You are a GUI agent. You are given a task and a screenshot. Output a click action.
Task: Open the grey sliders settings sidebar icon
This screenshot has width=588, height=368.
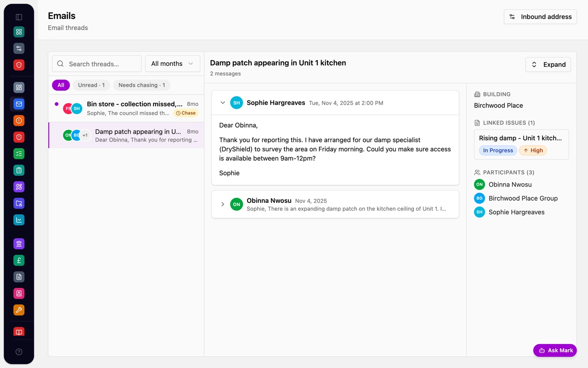click(x=19, y=48)
